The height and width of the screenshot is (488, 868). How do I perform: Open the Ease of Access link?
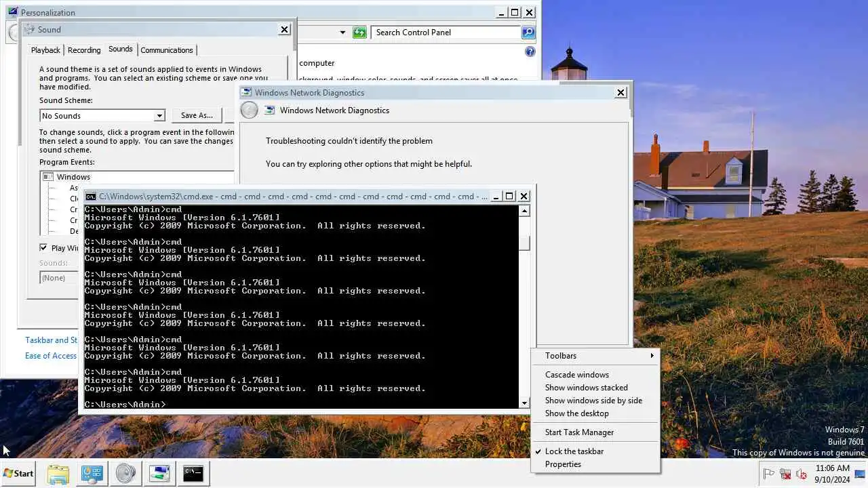pyautogui.click(x=51, y=356)
